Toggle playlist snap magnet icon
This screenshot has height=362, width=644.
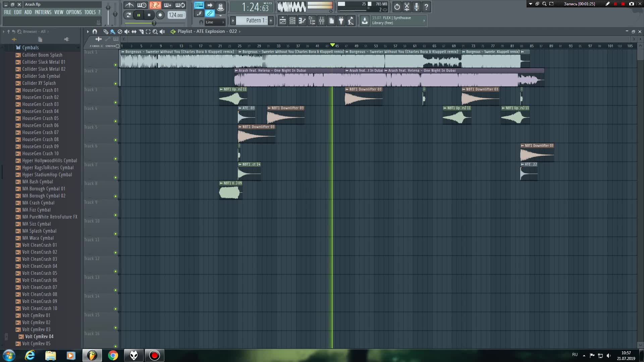point(95,32)
